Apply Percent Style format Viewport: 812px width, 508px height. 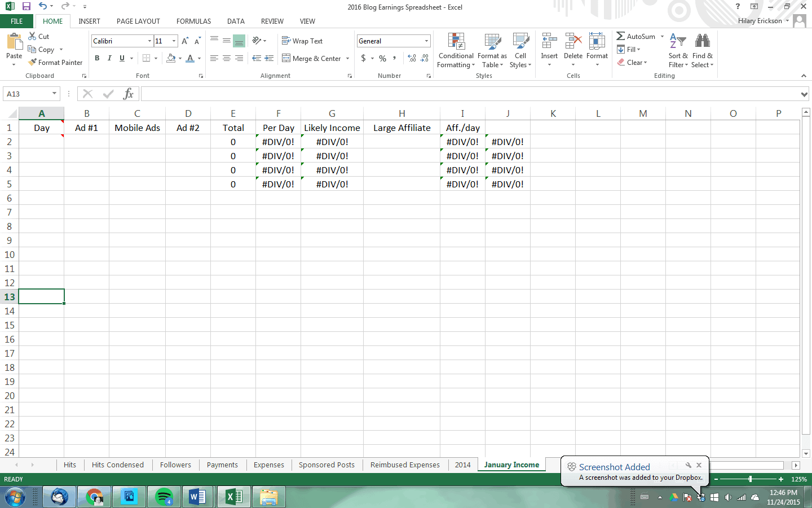[383, 58]
